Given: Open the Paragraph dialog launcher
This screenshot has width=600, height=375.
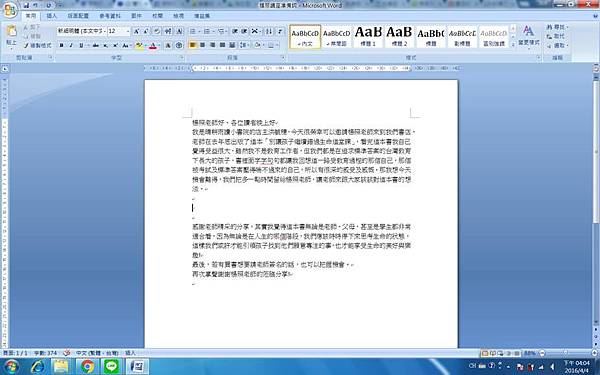Looking at the screenshot, I should [x=284, y=57].
